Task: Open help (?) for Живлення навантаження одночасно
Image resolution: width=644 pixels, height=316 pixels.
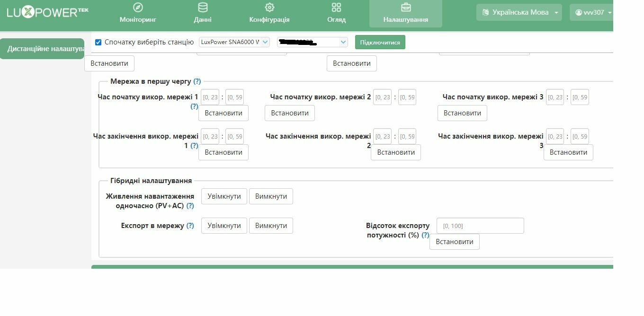Action: pos(190,206)
